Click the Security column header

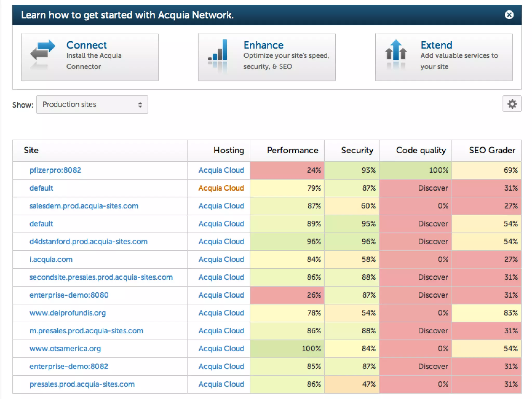[x=357, y=150]
